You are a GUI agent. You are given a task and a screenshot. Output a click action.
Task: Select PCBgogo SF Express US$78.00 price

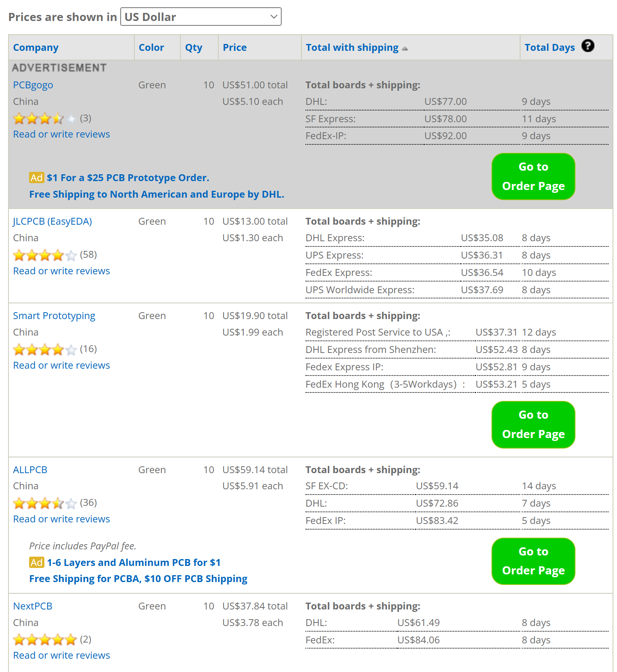(x=445, y=119)
